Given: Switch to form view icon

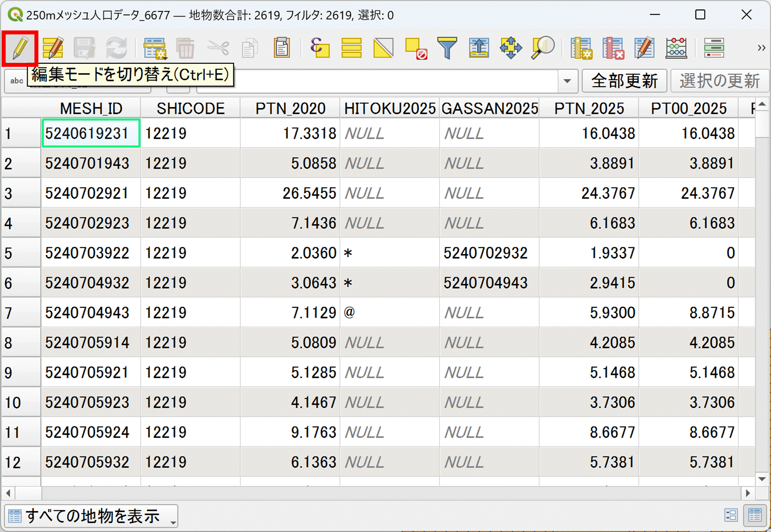Looking at the screenshot, I should pos(731,515).
